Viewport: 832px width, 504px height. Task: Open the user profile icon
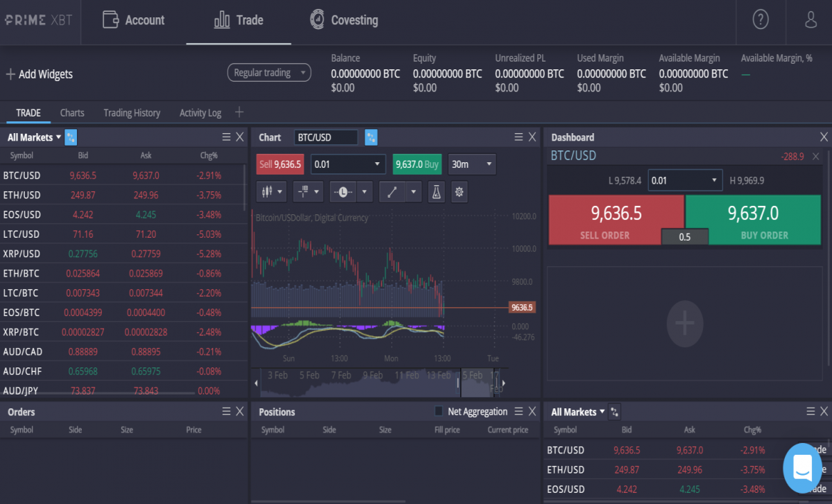(x=811, y=20)
